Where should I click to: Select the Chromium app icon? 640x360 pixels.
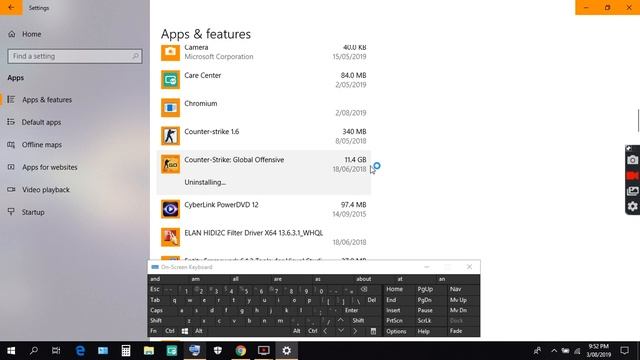170,108
